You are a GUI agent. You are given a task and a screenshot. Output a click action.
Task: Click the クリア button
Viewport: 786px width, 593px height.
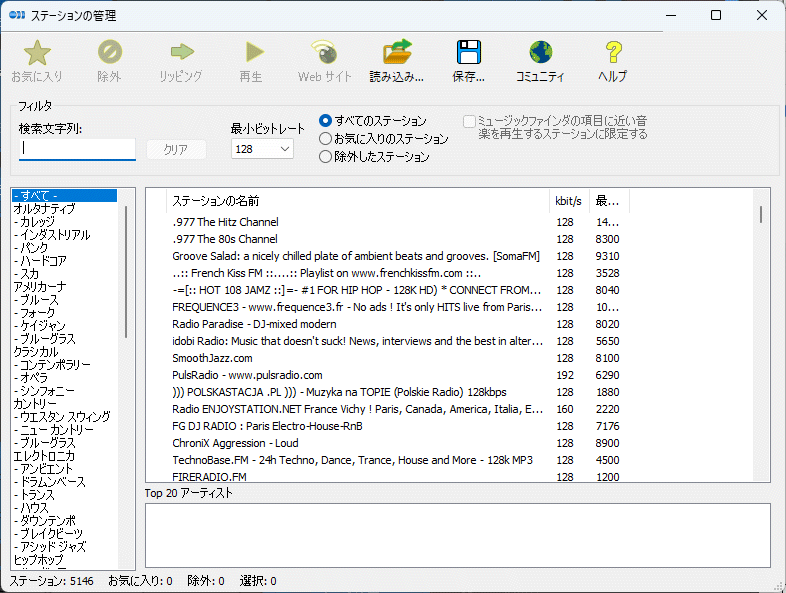pos(176,149)
